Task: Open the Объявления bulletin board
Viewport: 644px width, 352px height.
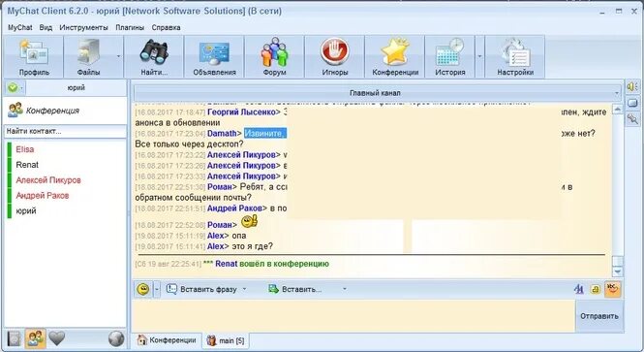Action: (214, 56)
